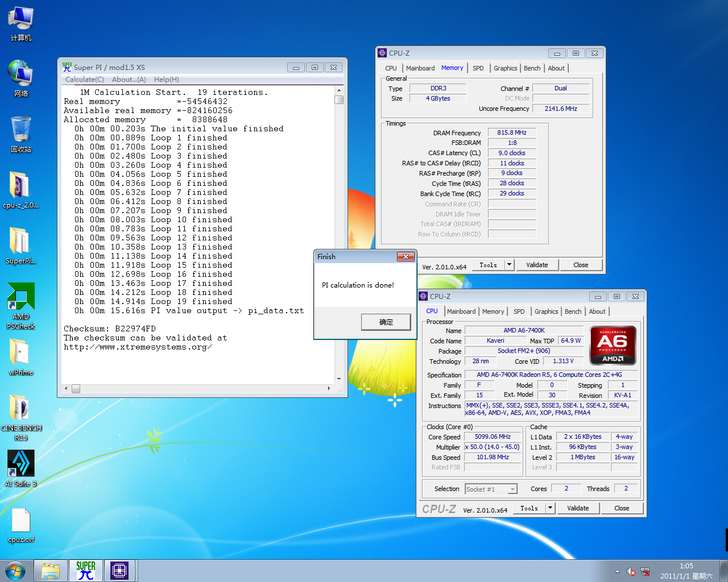This screenshot has height=582, width=728.
Task: Click the DRAM Frequency value 815.8 MHz
Action: coord(512,132)
